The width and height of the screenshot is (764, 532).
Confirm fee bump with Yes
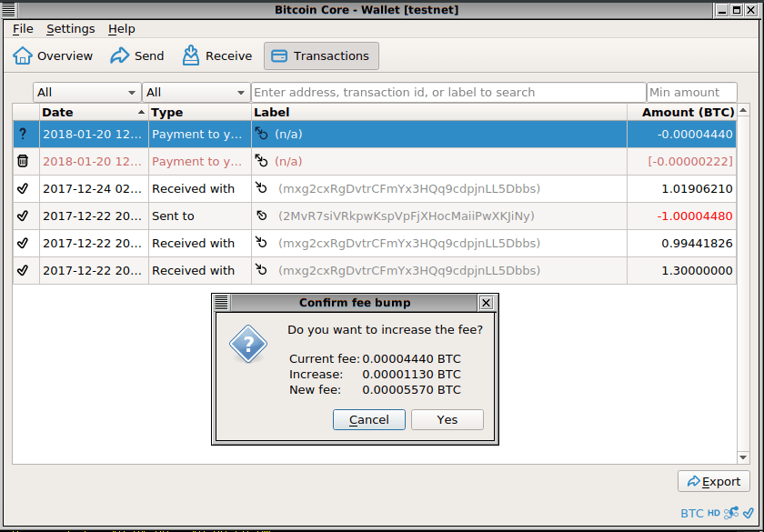pyautogui.click(x=447, y=419)
